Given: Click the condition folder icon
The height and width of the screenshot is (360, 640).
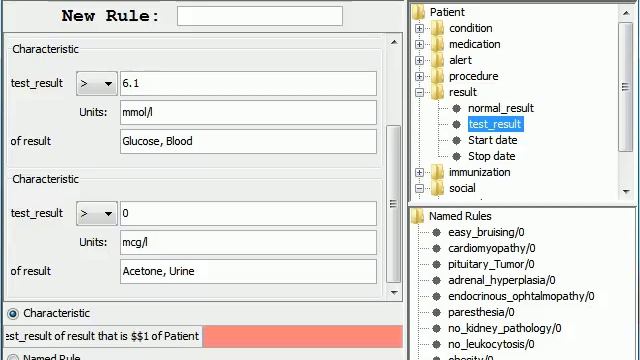Looking at the screenshot, I should click(x=438, y=28).
